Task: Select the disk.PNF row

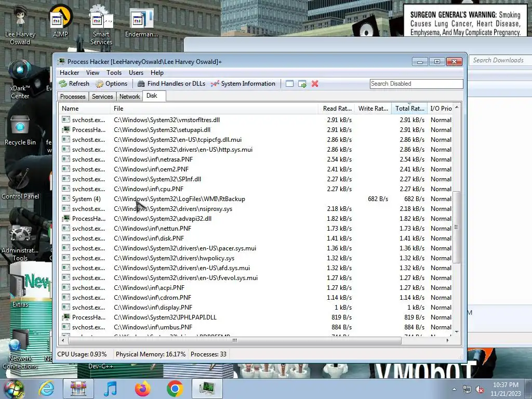Action: [257, 238]
